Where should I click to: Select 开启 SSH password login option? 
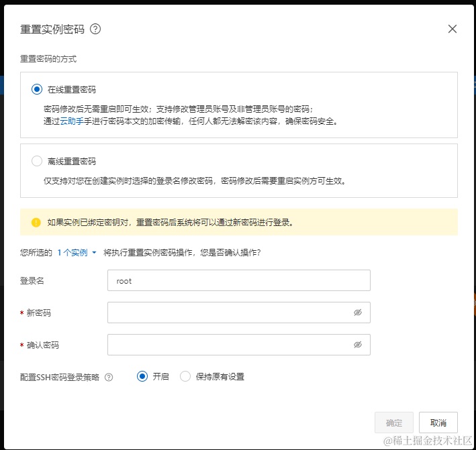click(x=142, y=376)
